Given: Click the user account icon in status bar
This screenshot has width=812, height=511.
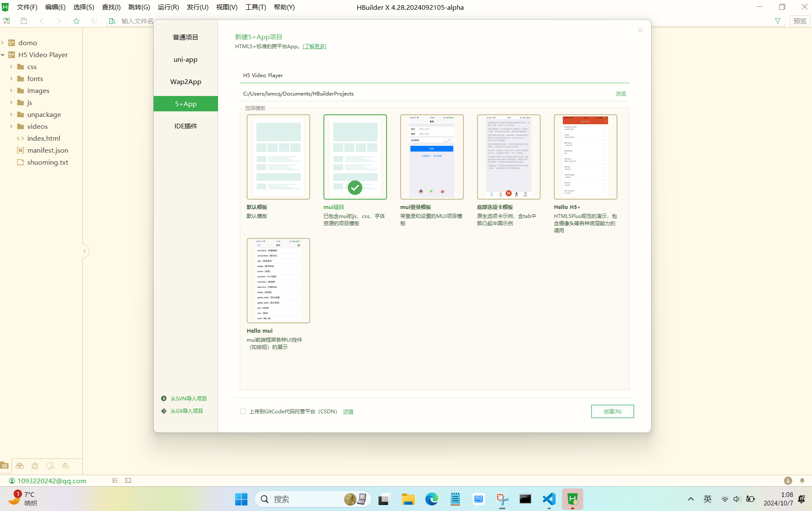Looking at the screenshot, I should (x=12, y=481).
